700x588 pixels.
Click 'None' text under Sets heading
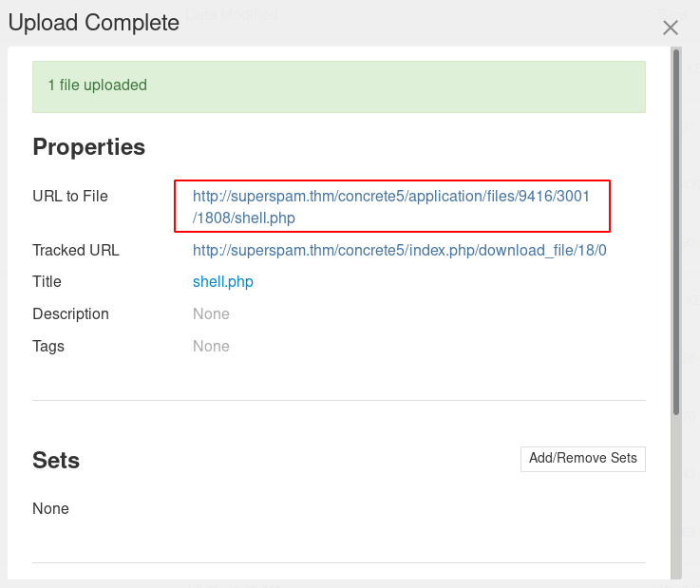[x=50, y=509]
